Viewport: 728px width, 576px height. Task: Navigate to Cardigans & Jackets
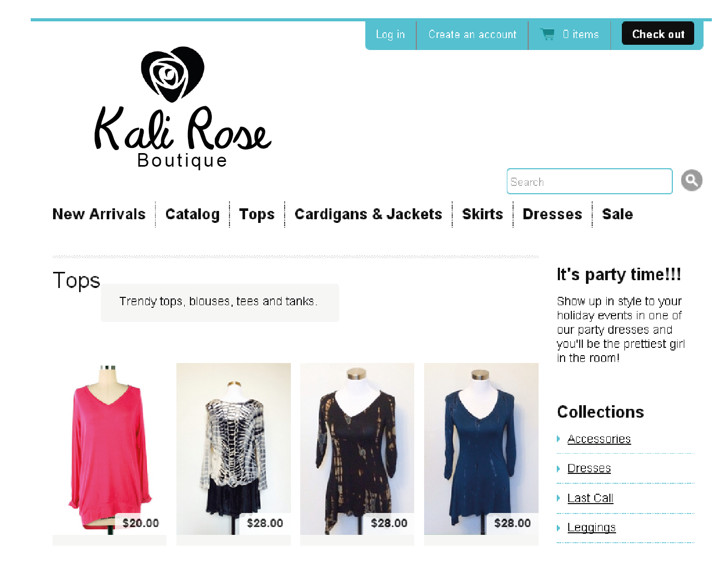(x=368, y=214)
